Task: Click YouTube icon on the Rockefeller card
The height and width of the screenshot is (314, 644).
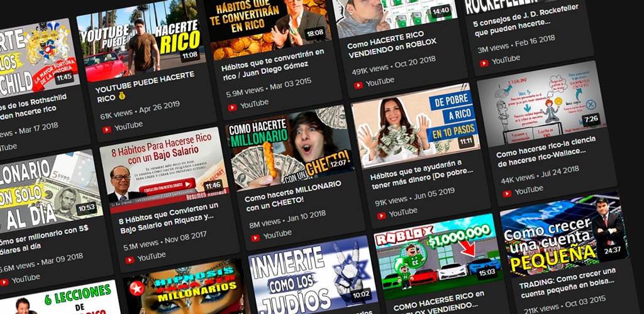Action: point(484,63)
